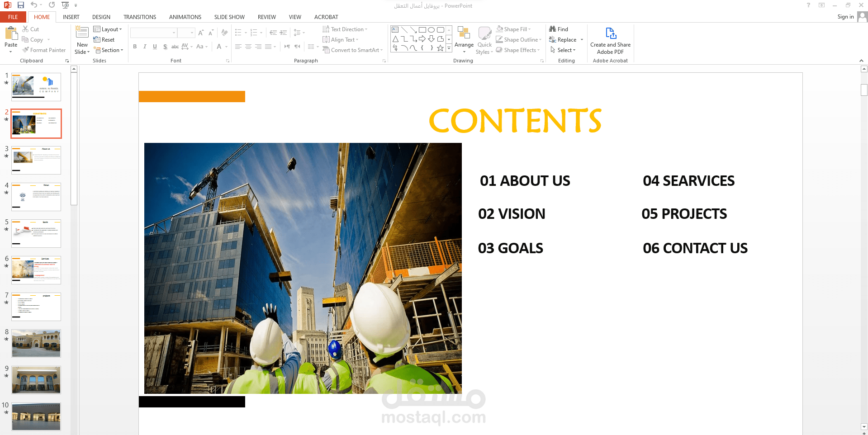Align text left

[238, 47]
